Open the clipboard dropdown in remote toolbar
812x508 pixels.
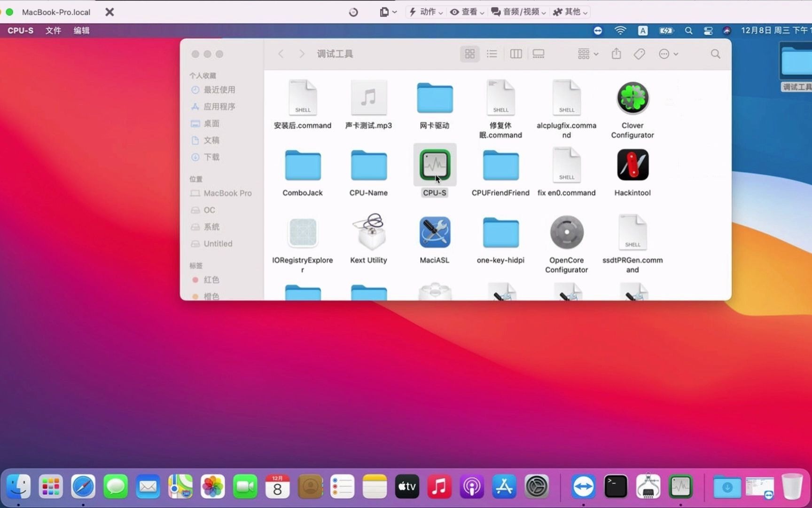click(388, 12)
